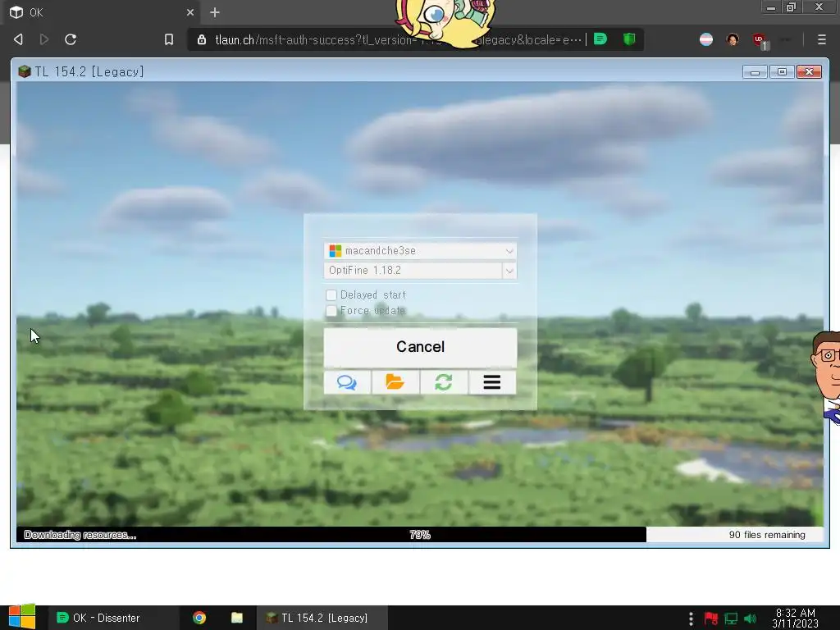Click the green Dissenter comment icon
This screenshot has height=630, width=840.
click(x=600, y=39)
